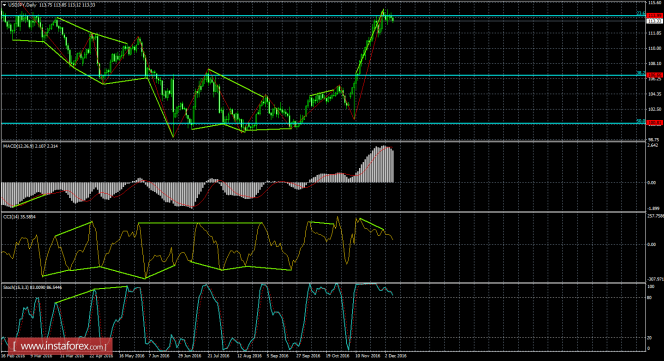
Task: Click the 7 Jun 2016 date label
Action: (159, 356)
